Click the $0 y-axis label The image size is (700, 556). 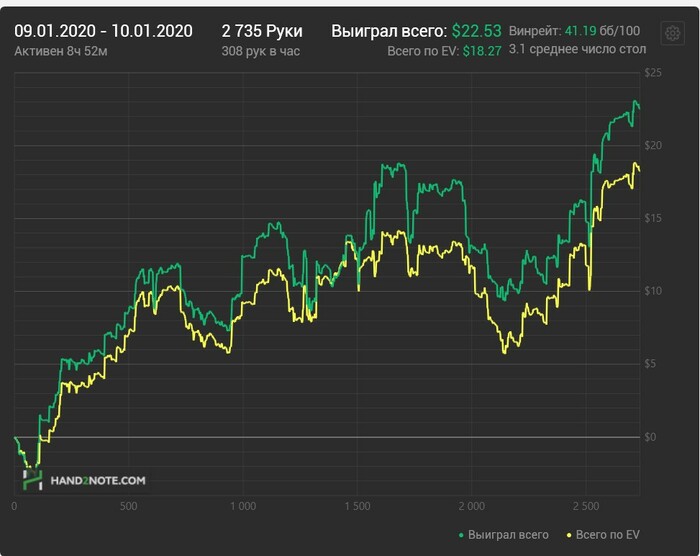click(650, 437)
